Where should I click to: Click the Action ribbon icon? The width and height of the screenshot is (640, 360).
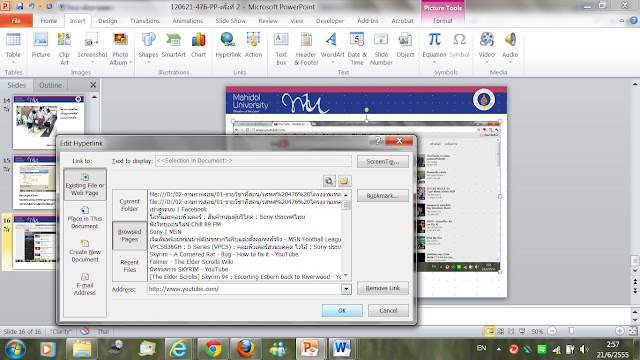click(x=253, y=45)
